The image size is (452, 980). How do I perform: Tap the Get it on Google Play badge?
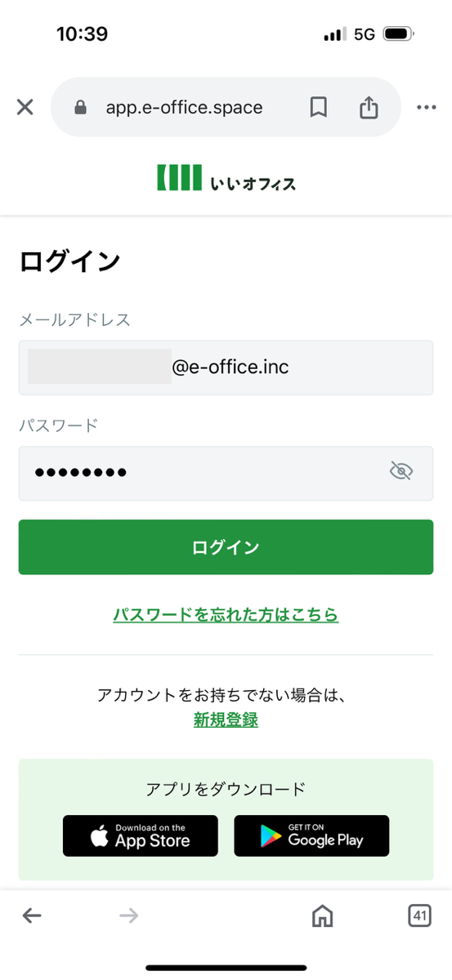click(311, 835)
